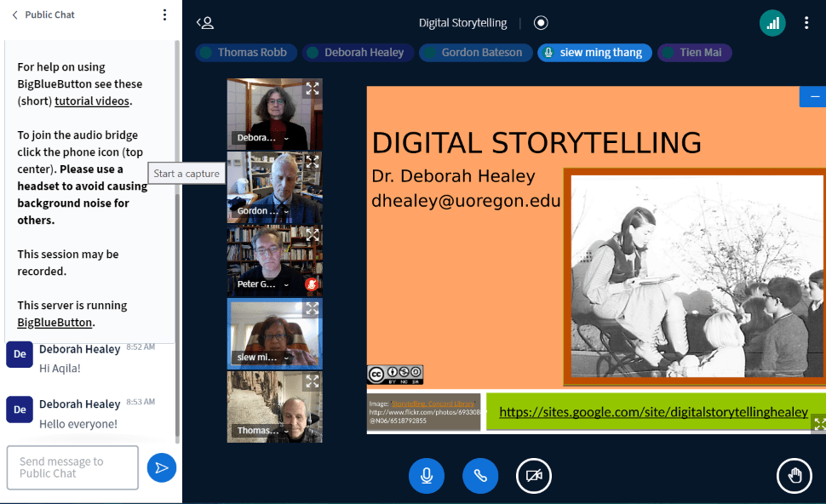Click the raise hand icon
The width and height of the screenshot is (826, 504).
794,476
